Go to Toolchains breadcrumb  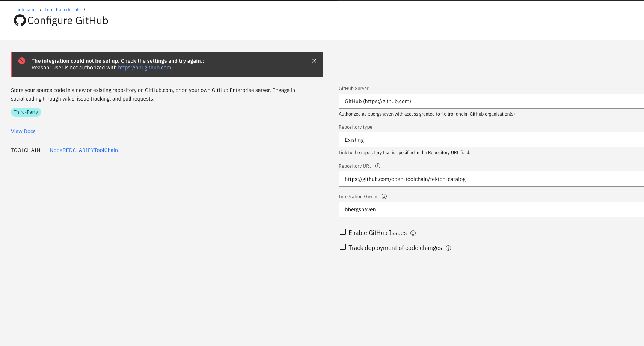pos(25,10)
